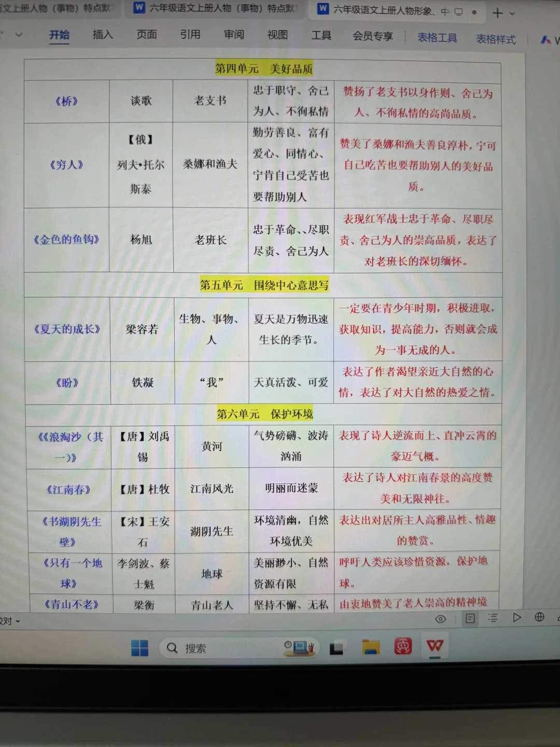
Task: Open the 工具 ribbon tab
Action: [321, 35]
